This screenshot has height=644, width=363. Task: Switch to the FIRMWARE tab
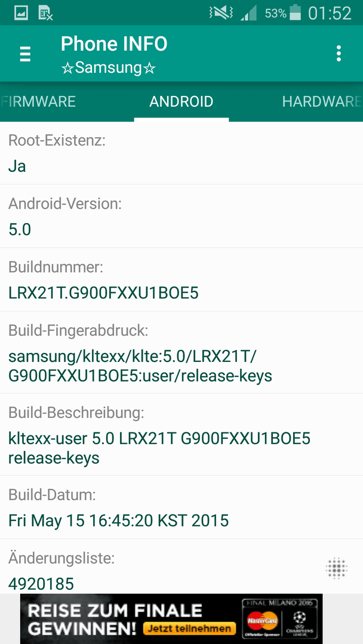[38, 101]
